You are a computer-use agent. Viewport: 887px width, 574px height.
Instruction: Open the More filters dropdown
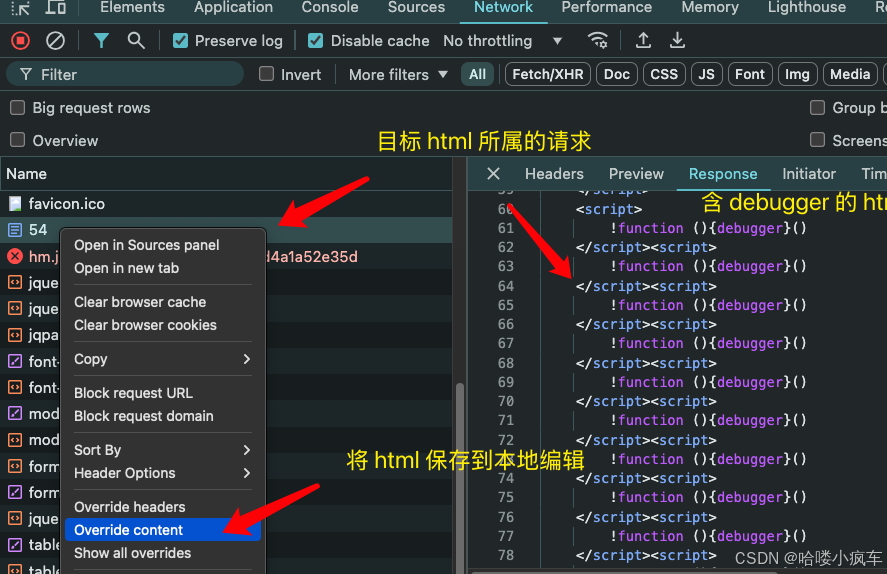point(398,75)
